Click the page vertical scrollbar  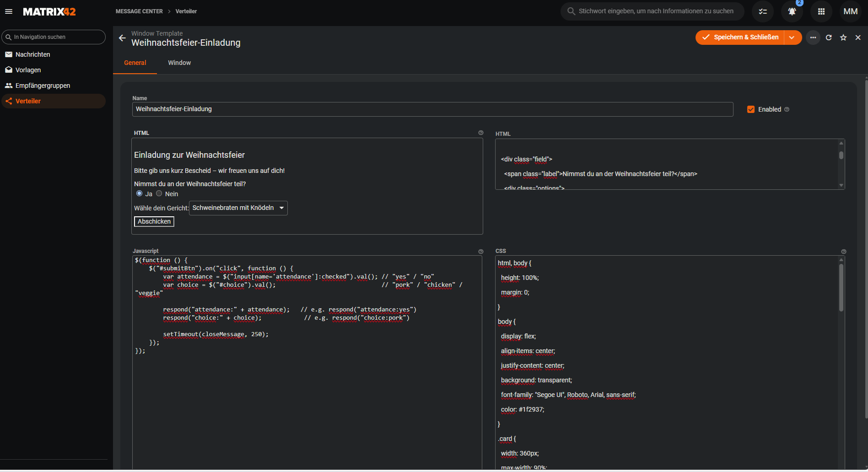tap(866, 249)
